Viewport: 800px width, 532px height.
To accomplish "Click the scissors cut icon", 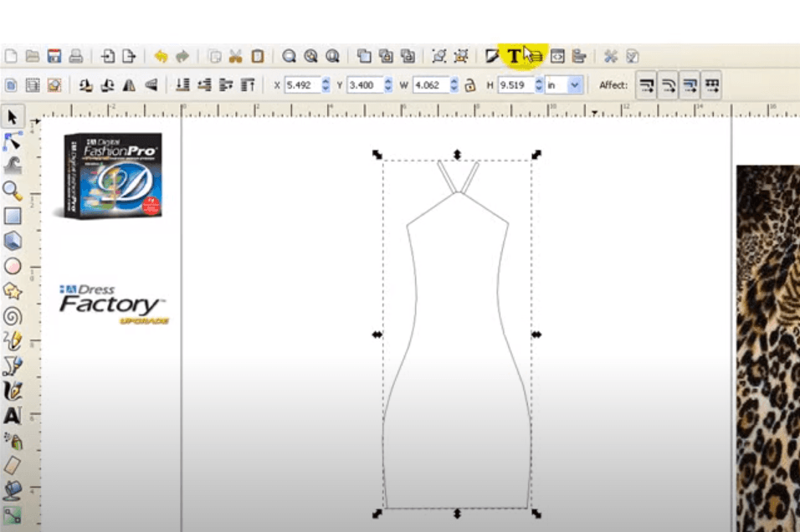I will pyautogui.click(x=235, y=56).
